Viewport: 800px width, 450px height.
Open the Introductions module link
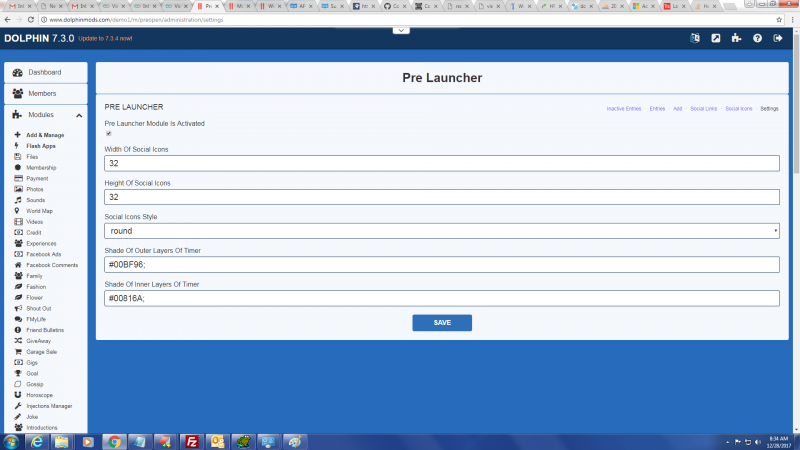pyautogui.click(x=42, y=428)
